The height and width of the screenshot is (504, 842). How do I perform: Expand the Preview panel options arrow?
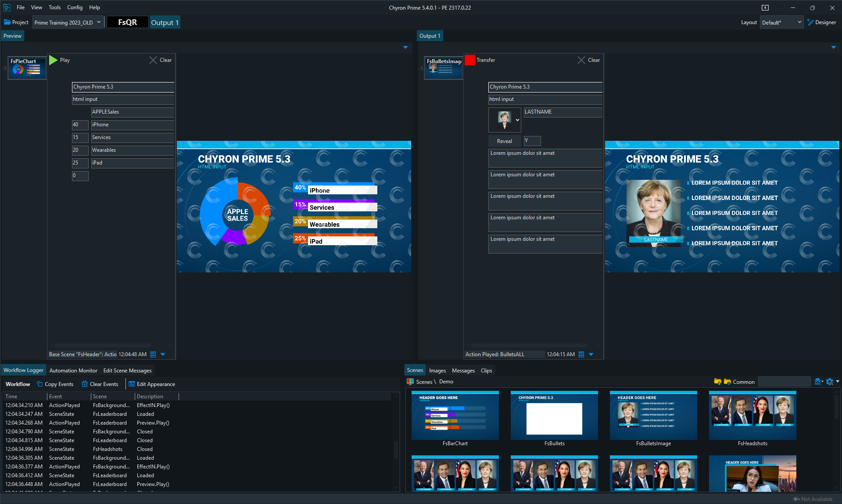[x=405, y=47]
